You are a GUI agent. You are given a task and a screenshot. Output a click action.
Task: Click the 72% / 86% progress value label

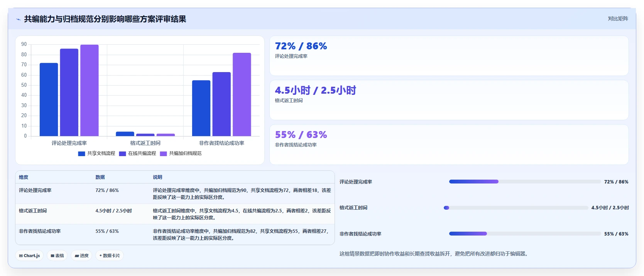tap(616, 182)
